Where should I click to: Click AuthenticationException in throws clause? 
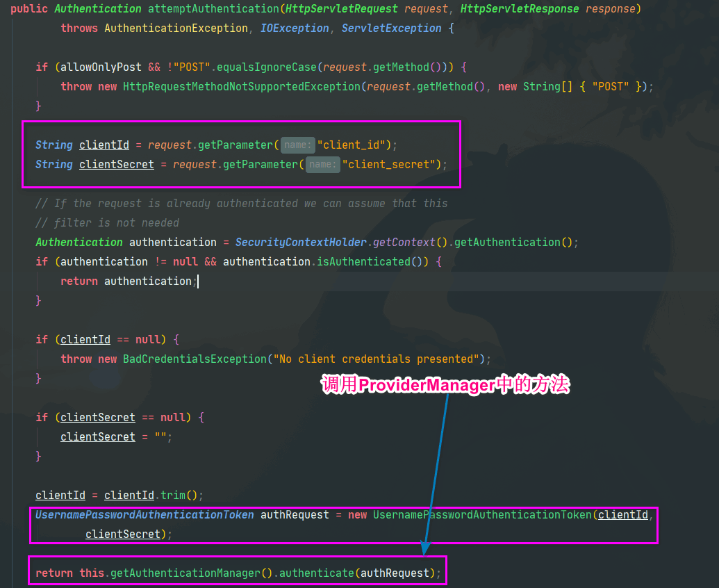[x=176, y=28]
